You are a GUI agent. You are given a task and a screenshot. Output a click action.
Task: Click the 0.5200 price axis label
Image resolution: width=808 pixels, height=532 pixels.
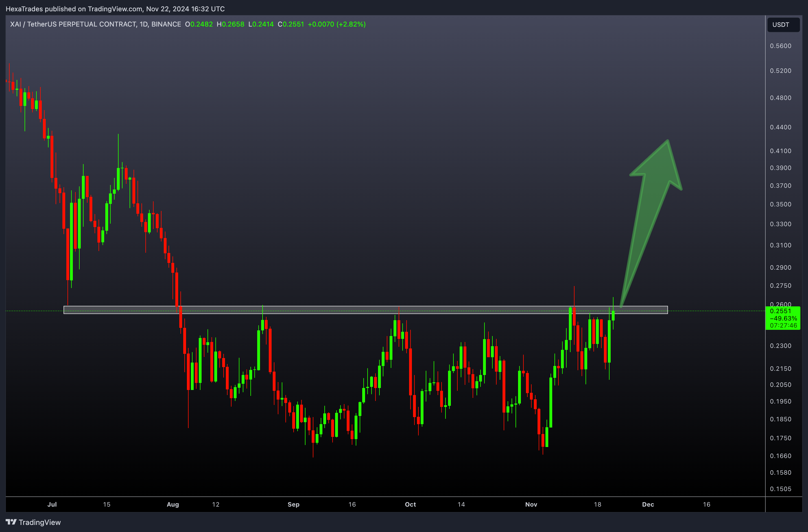click(x=781, y=71)
